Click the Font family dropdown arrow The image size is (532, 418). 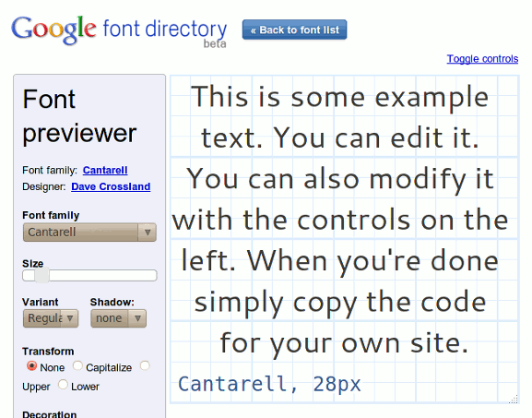pos(148,233)
